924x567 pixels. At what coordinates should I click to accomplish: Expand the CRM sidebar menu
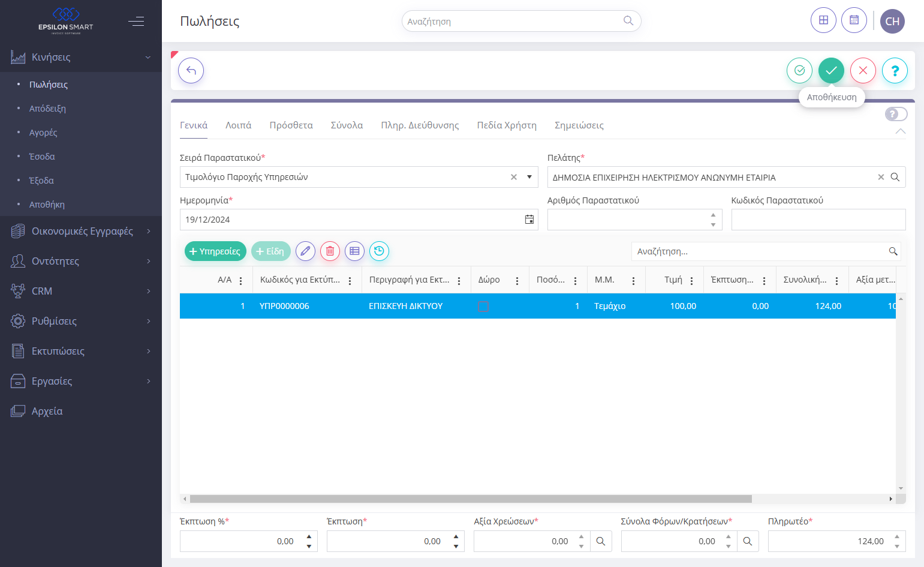click(x=81, y=291)
